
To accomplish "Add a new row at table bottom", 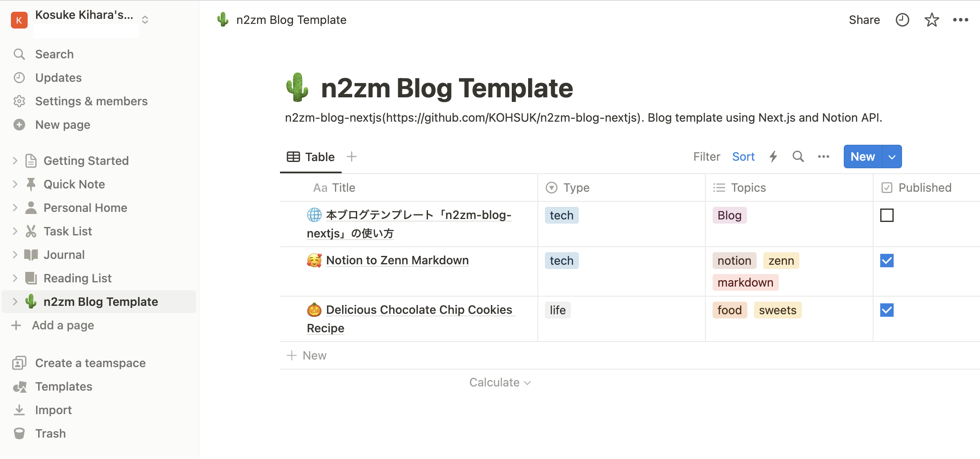I will 307,355.
